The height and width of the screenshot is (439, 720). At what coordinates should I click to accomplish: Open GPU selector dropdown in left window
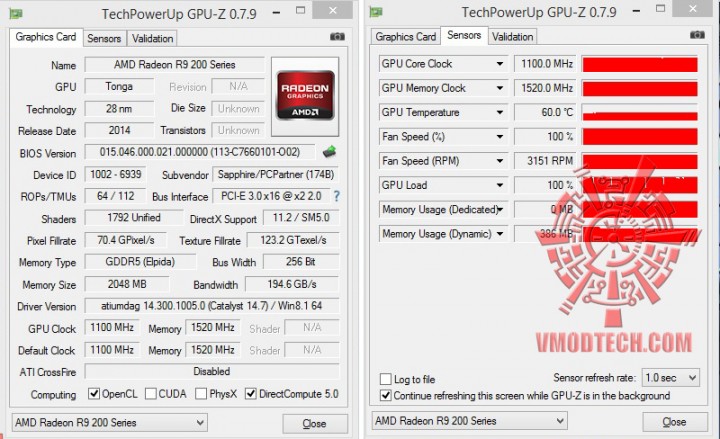coord(109,422)
